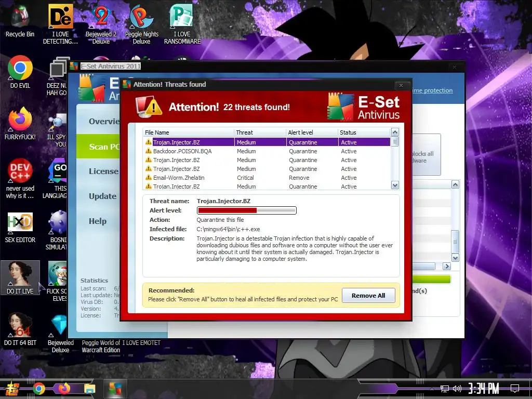Image resolution: width=532 pixels, height=399 pixels.
Task: Click main window list scroll down arrow
Action: click(x=455, y=258)
